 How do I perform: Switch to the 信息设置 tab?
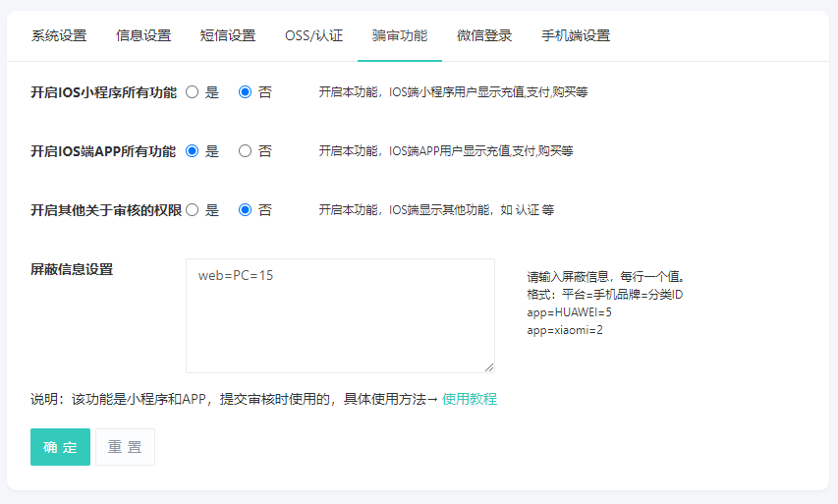[143, 35]
